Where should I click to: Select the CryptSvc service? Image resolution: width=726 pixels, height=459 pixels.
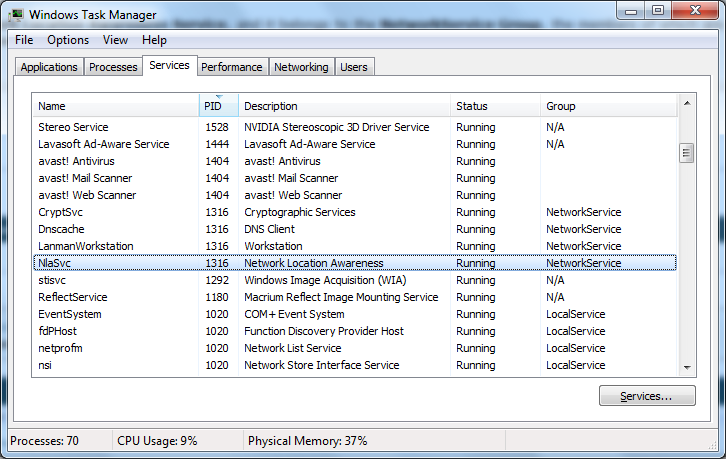point(61,213)
